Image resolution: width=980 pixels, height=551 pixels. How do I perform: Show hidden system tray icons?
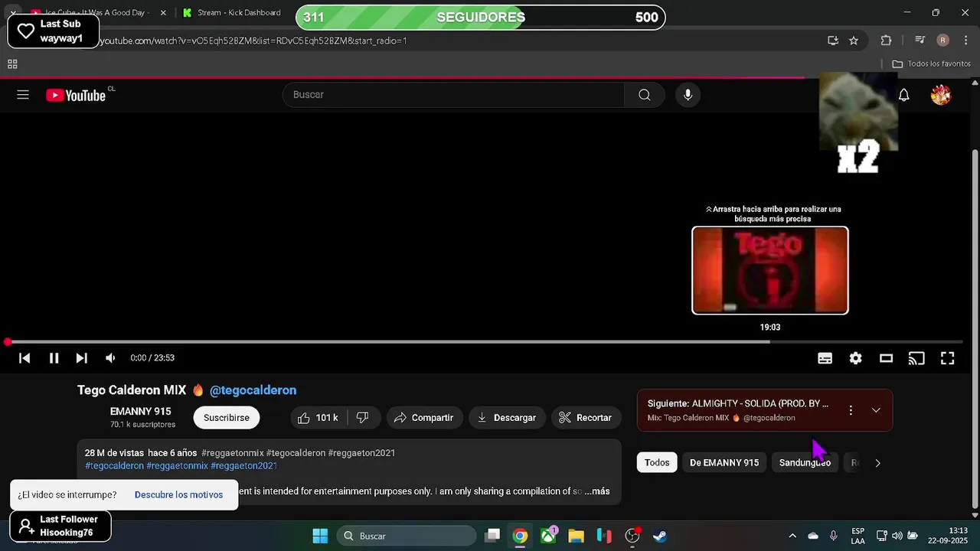point(792,536)
